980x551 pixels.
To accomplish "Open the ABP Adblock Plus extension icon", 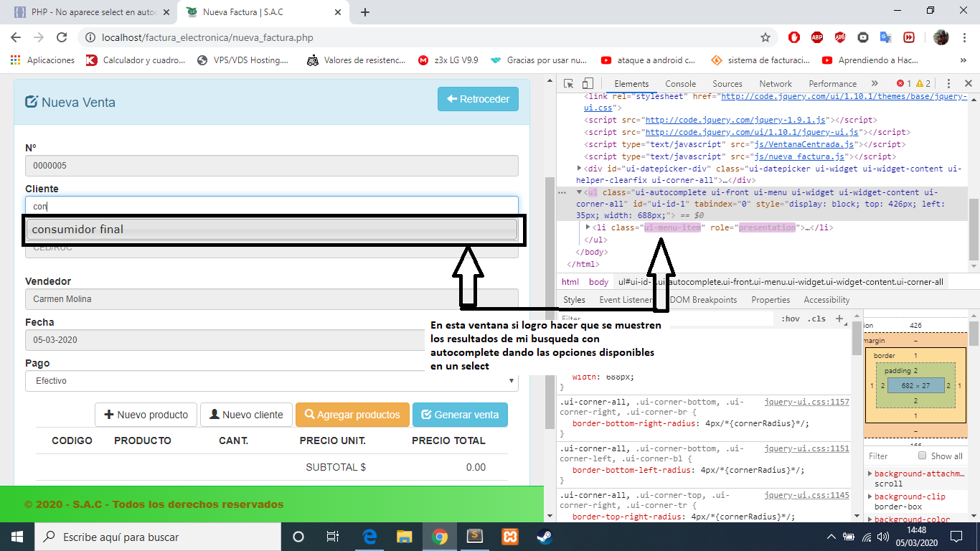I will click(817, 37).
